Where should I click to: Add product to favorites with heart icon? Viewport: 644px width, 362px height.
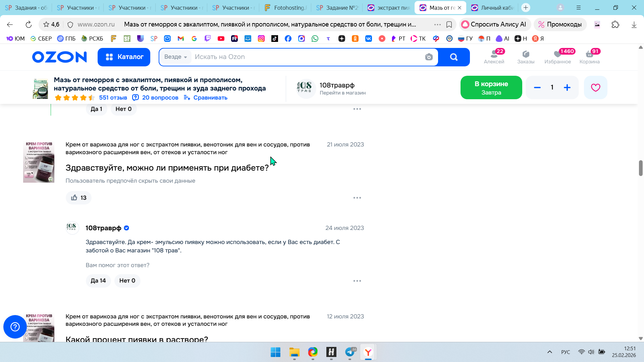click(595, 87)
